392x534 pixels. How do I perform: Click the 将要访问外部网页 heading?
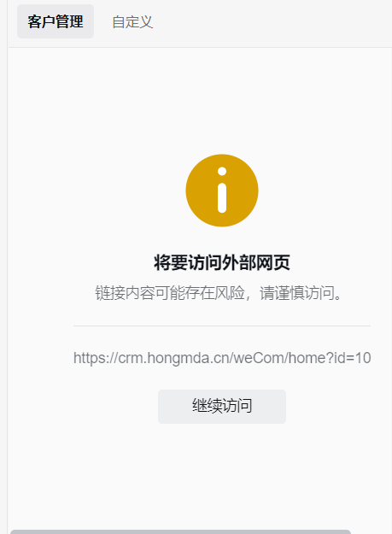click(x=222, y=262)
